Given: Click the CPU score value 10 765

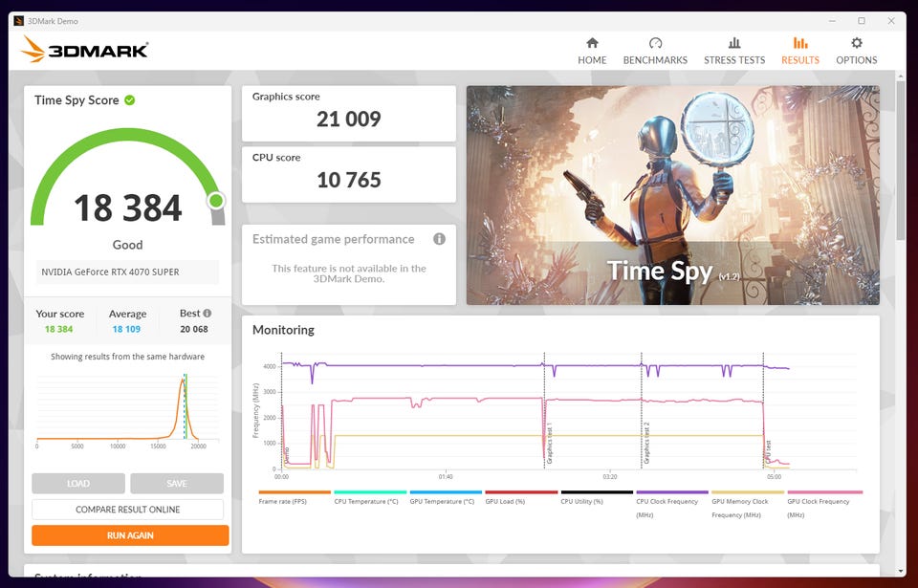Looking at the screenshot, I should pos(348,181).
